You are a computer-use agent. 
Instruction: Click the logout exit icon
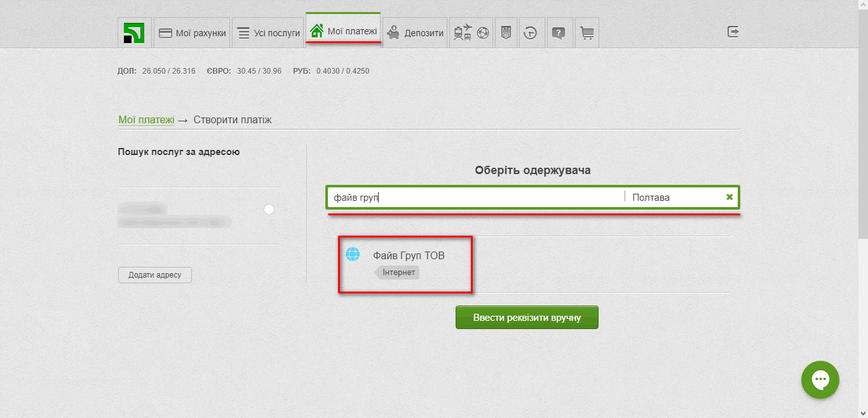point(733,31)
